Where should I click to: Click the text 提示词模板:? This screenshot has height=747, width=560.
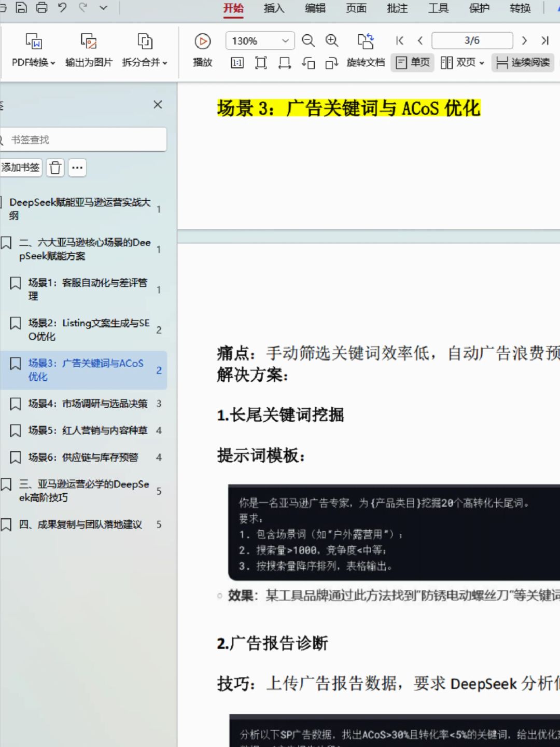pyautogui.click(x=261, y=455)
